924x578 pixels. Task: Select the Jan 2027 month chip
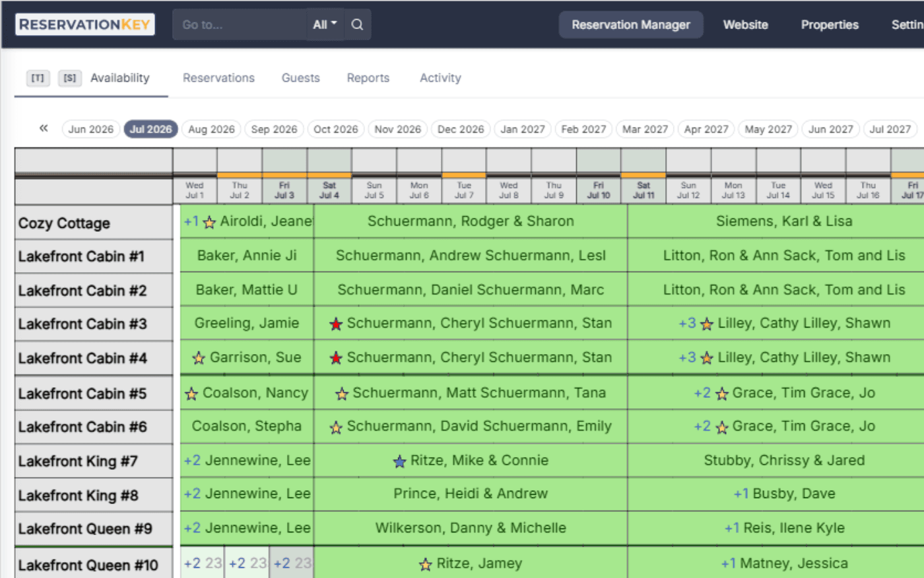522,129
